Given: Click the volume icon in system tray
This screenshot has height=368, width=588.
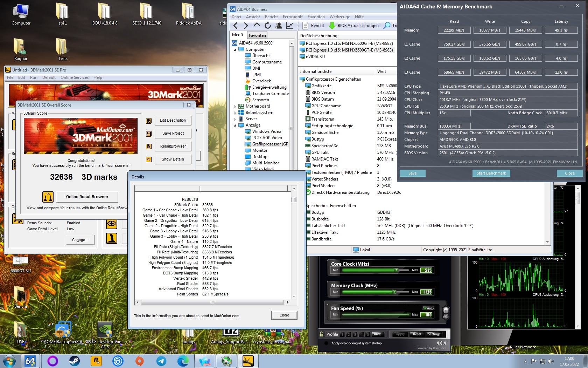Looking at the screenshot, I should coord(551,361).
